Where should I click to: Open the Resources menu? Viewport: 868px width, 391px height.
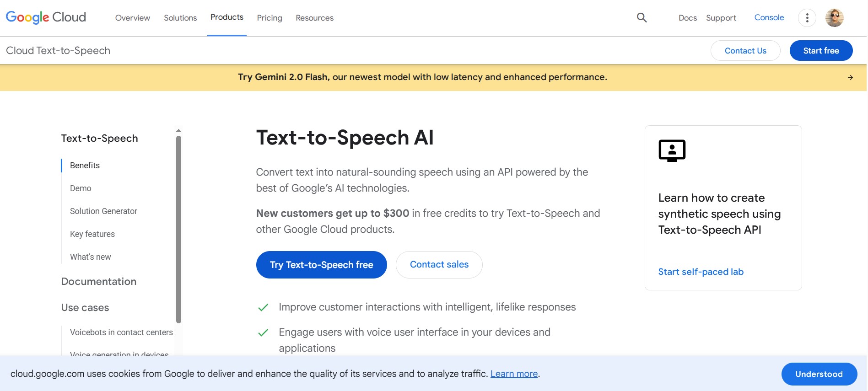(314, 18)
